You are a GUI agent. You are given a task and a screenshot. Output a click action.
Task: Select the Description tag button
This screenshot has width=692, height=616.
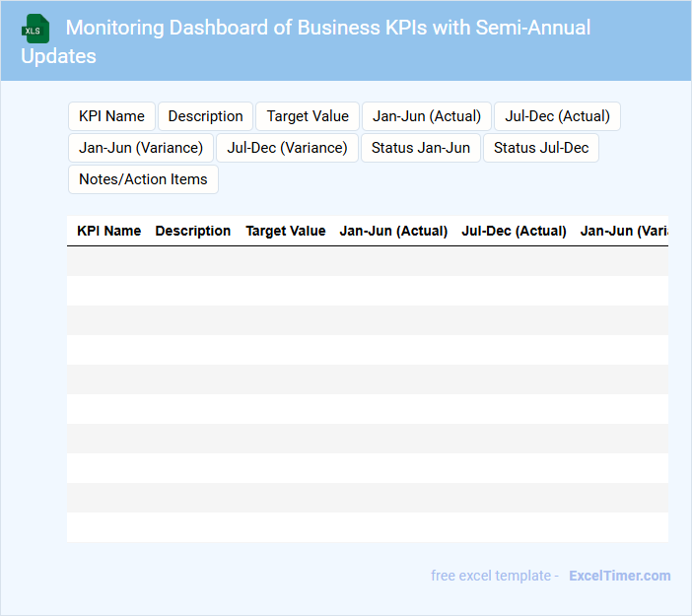[x=205, y=116]
